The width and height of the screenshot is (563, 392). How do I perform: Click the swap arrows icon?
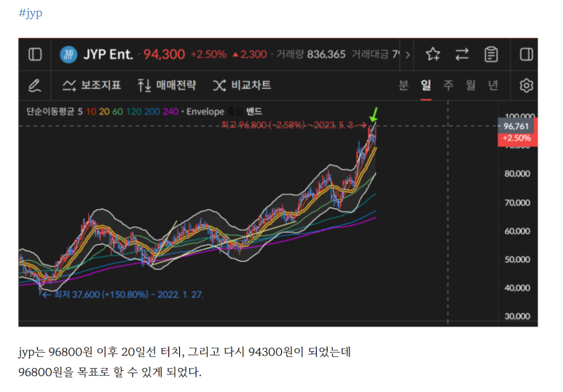coord(462,55)
